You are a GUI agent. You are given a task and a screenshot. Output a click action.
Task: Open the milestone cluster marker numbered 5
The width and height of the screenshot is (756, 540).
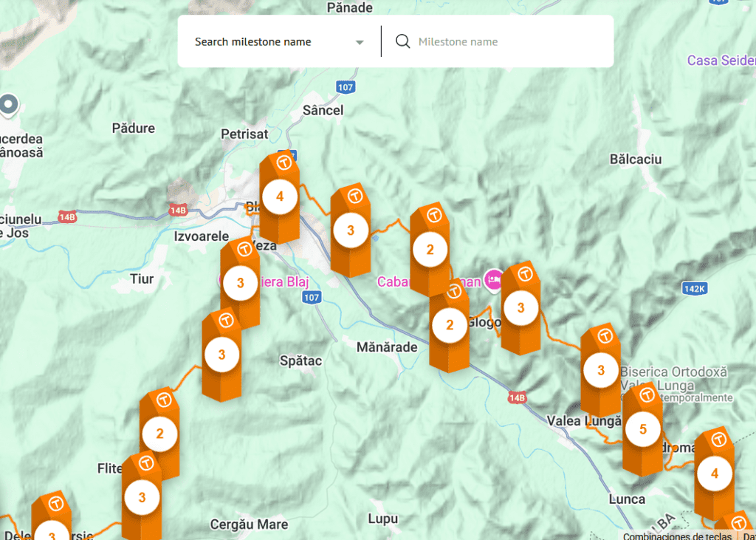(643, 429)
